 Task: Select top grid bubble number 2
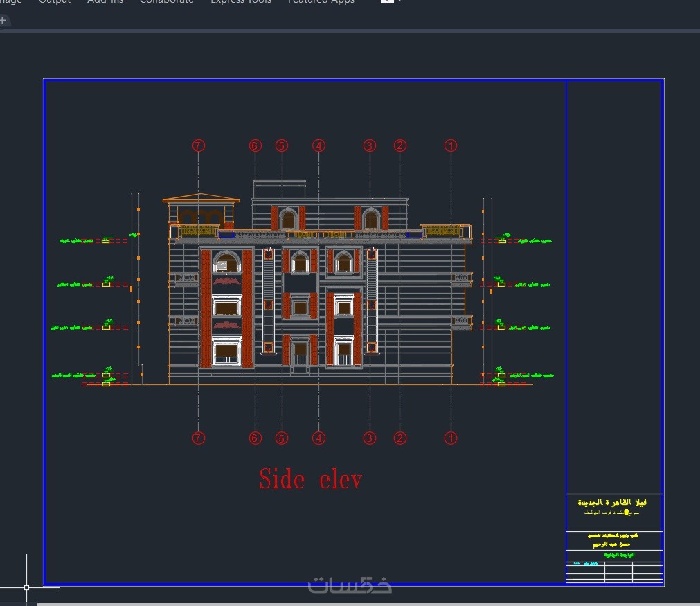tap(400, 145)
